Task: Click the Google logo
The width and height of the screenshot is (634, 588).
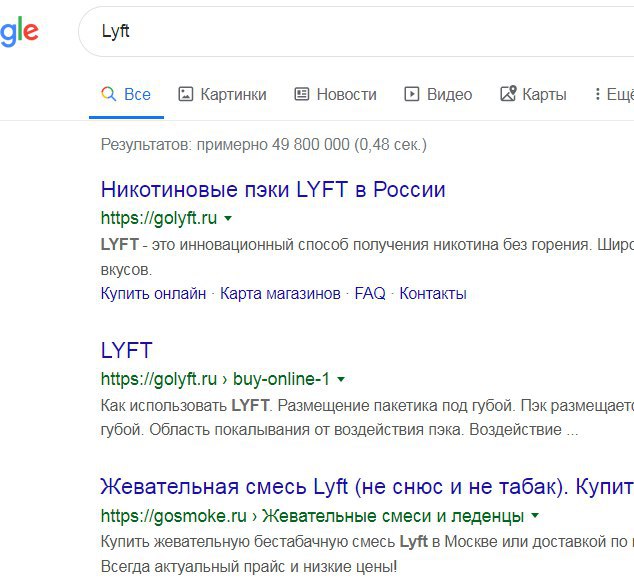Action: pyautogui.click(x=19, y=32)
